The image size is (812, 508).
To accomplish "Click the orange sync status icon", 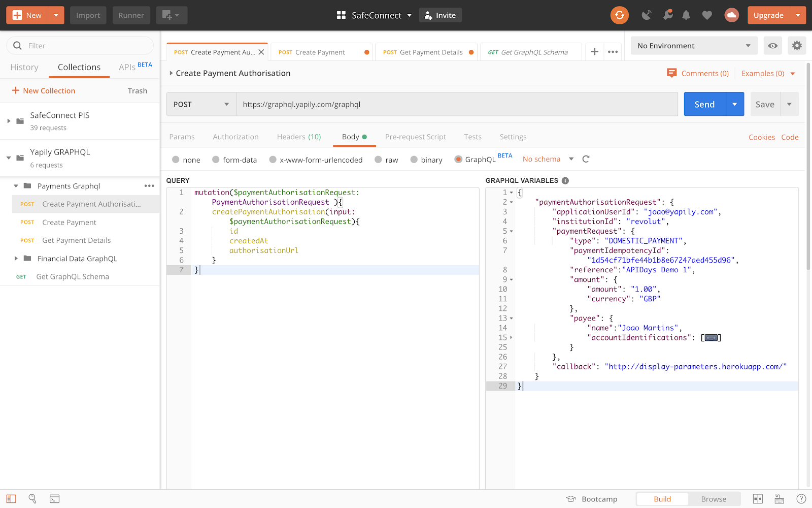I will [619, 15].
